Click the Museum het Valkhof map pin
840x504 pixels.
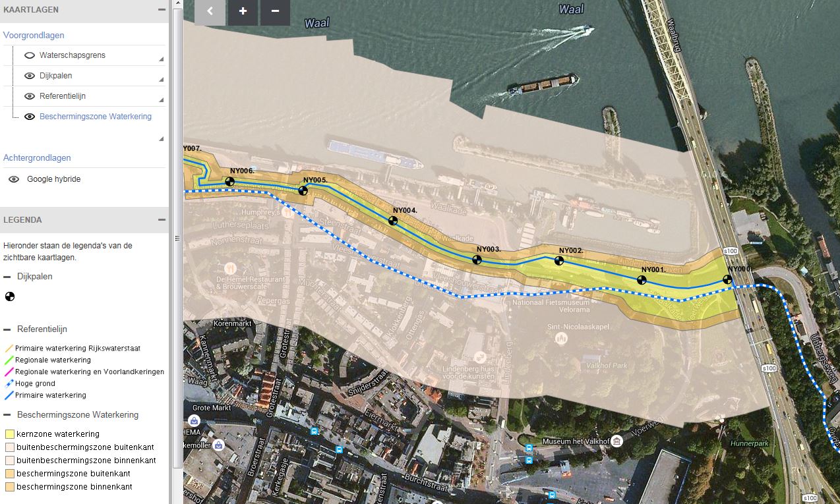click(x=616, y=441)
